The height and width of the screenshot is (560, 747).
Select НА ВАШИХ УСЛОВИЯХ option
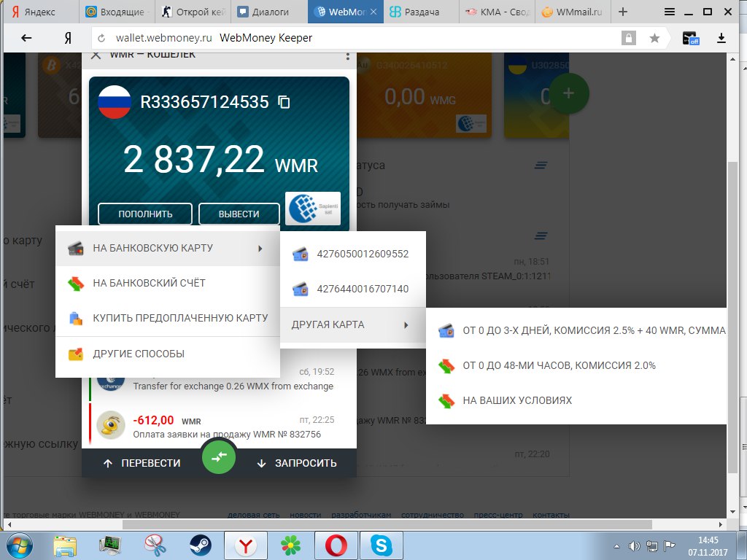pos(576,400)
